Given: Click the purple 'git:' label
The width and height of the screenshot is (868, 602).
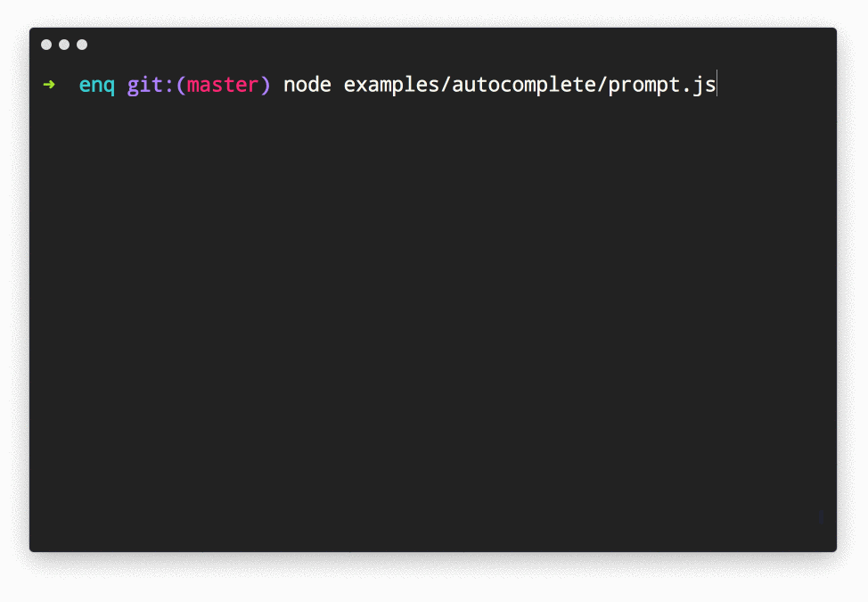Looking at the screenshot, I should [x=144, y=85].
